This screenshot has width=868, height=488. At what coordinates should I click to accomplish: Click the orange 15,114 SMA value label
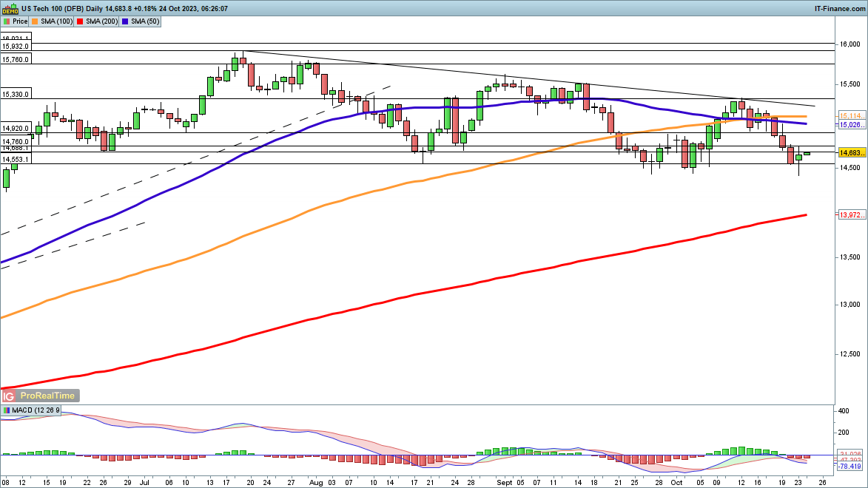pos(851,116)
